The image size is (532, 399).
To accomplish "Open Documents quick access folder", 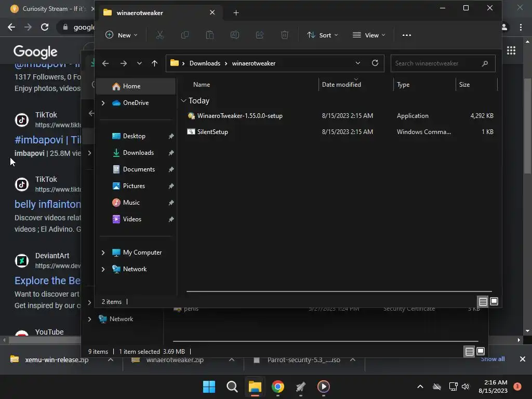I will point(139,169).
